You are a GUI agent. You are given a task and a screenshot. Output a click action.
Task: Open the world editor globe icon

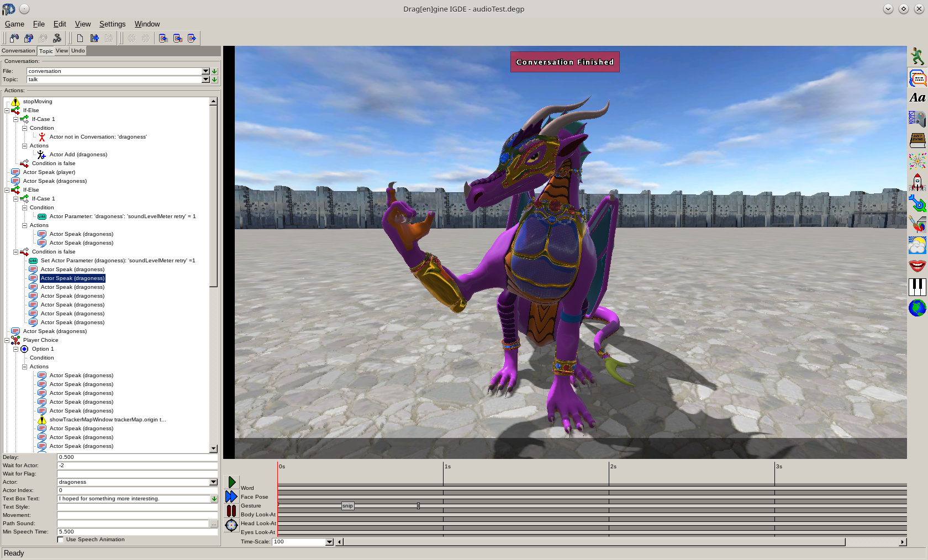[917, 308]
